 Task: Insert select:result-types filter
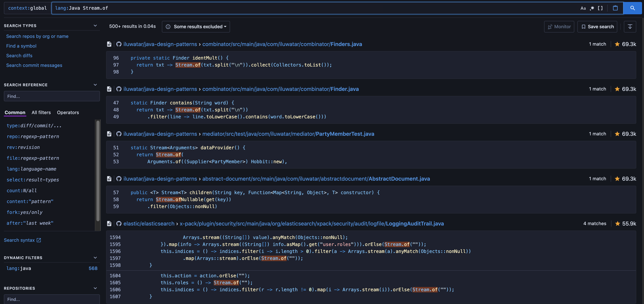coord(33,180)
